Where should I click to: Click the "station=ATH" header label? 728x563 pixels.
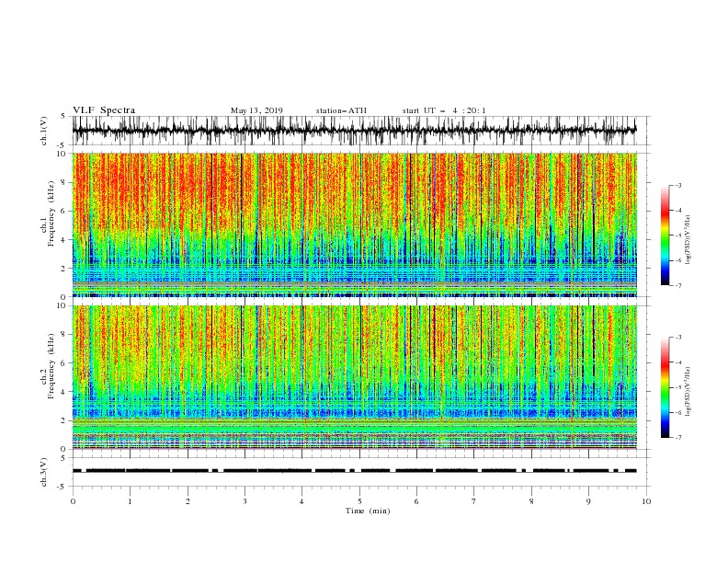[341, 110]
